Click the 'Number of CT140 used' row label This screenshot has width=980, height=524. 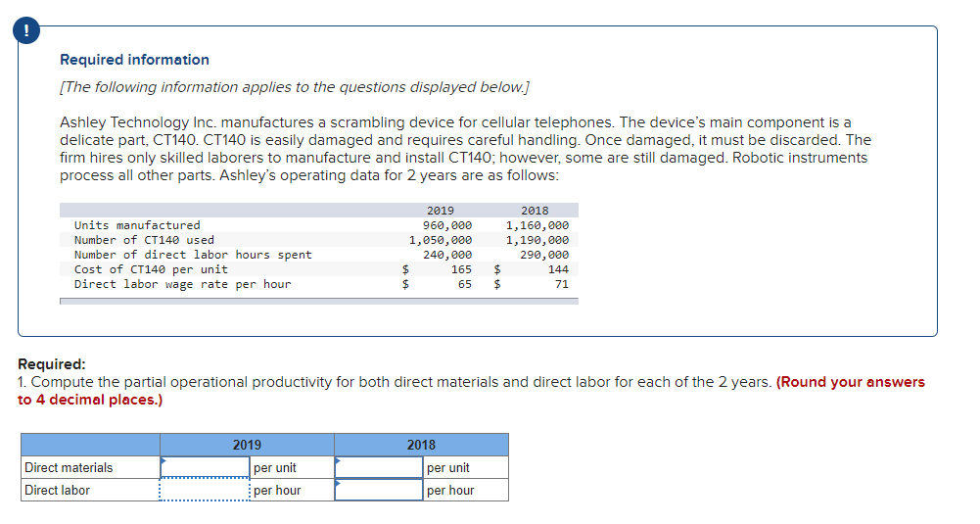(144, 240)
